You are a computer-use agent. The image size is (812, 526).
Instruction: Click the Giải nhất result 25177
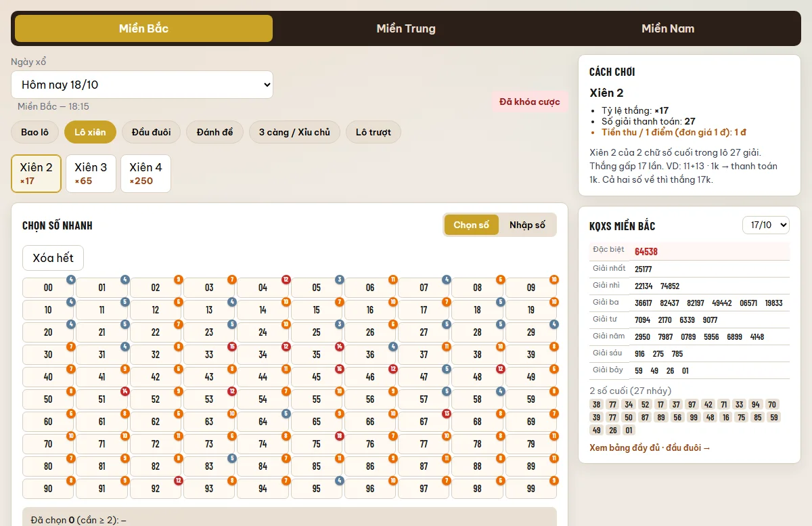tap(644, 269)
